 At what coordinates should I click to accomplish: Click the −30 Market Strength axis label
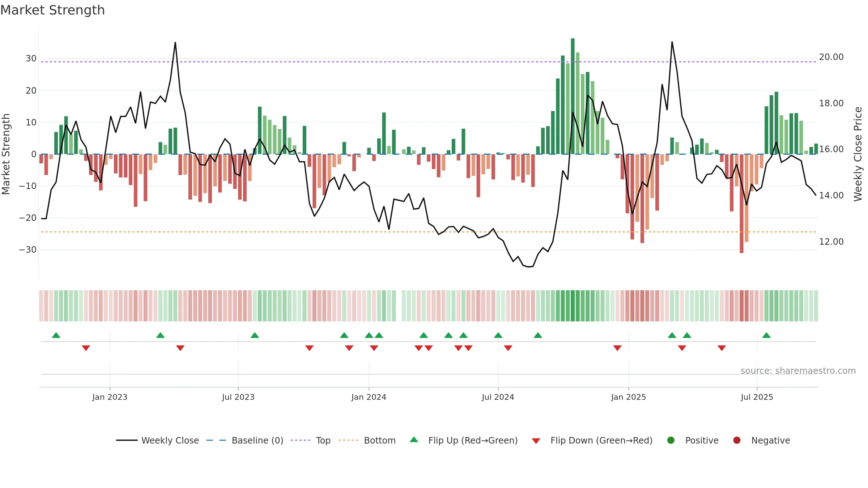28,250
